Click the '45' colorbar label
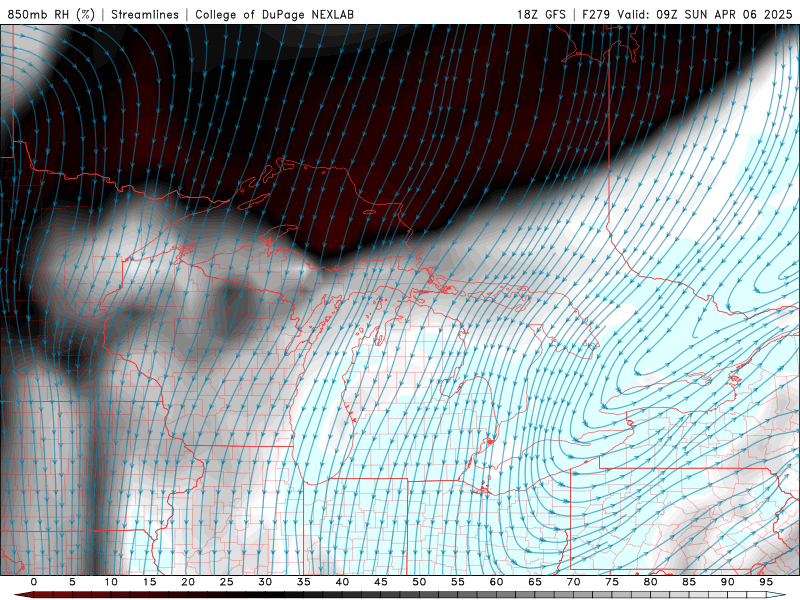 [381, 582]
